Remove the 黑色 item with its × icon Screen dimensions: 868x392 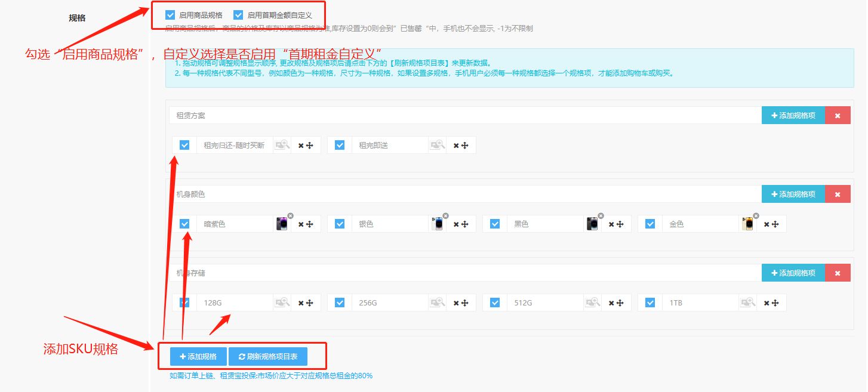[x=611, y=224]
